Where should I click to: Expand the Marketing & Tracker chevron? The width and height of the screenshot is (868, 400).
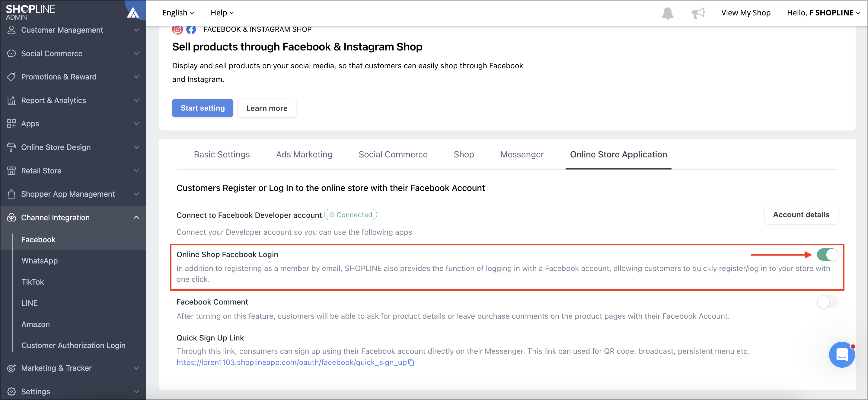pyautogui.click(x=136, y=368)
